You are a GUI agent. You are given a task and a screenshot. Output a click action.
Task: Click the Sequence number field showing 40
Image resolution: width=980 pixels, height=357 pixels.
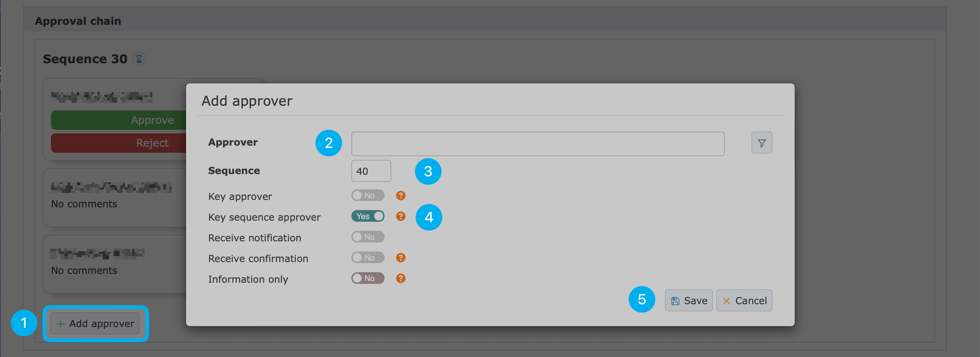coord(371,171)
